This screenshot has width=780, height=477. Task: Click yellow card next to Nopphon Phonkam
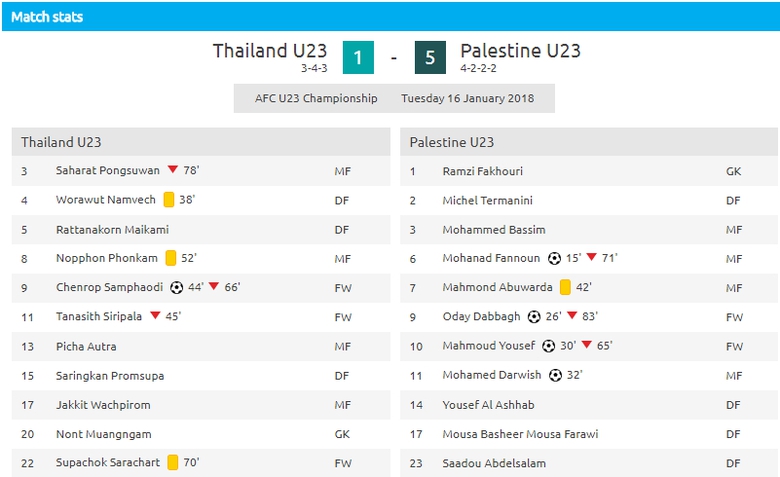tap(171, 258)
